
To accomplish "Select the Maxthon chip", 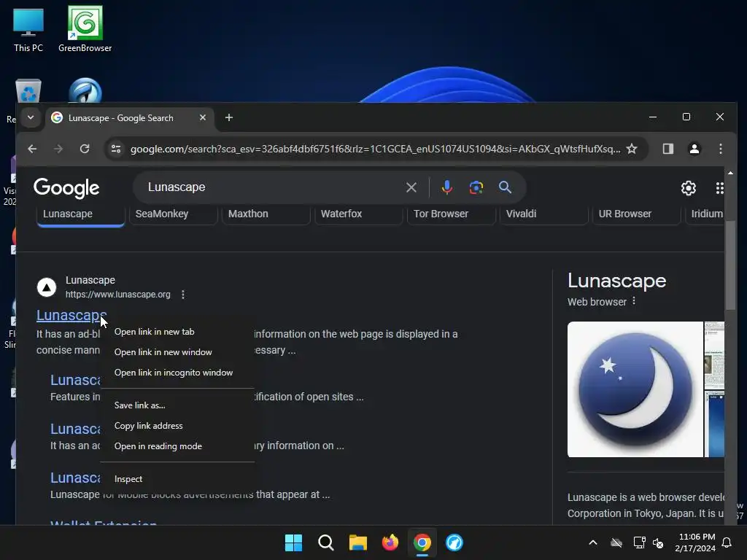I will click(x=266, y=214).
